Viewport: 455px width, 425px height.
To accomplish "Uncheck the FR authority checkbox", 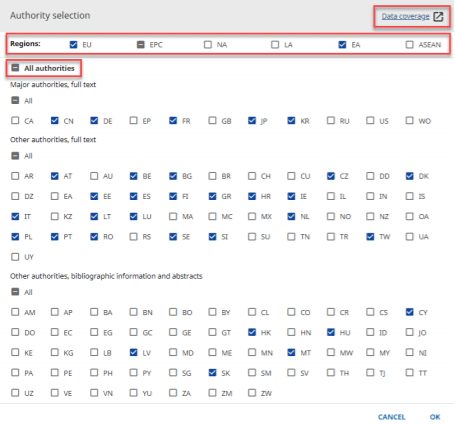I will click(x=173, y=120).
